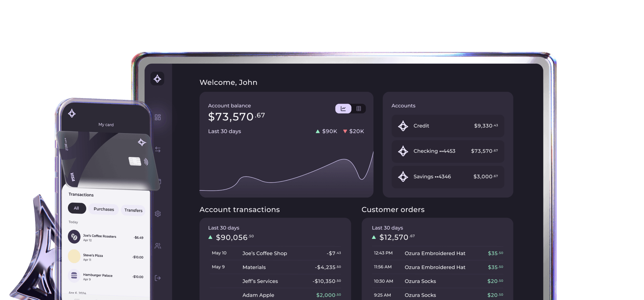Click the Checking ••4453 account icon
Viewport: 644px width, 300px height.
click(x=403, y=151)
